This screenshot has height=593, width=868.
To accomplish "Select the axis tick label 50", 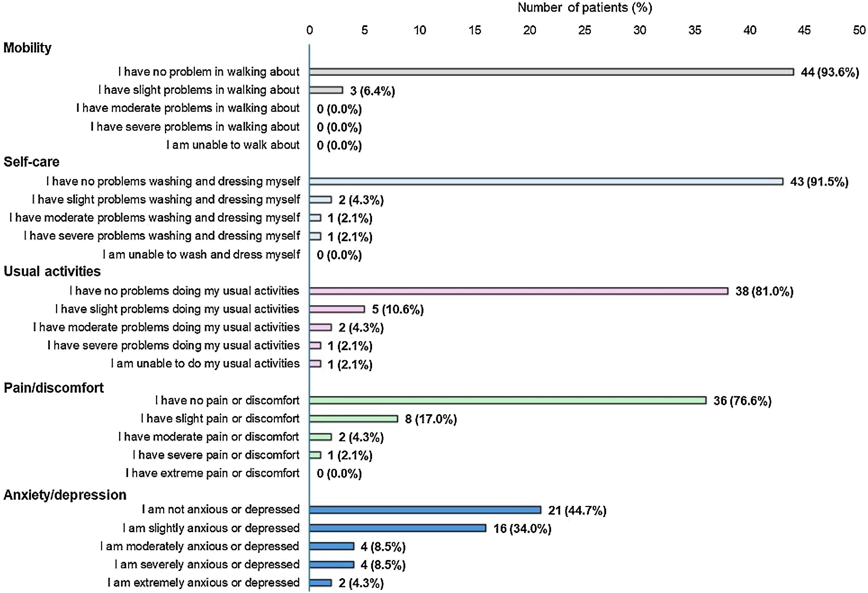I will pyautogui.click(x=859, y=30).
